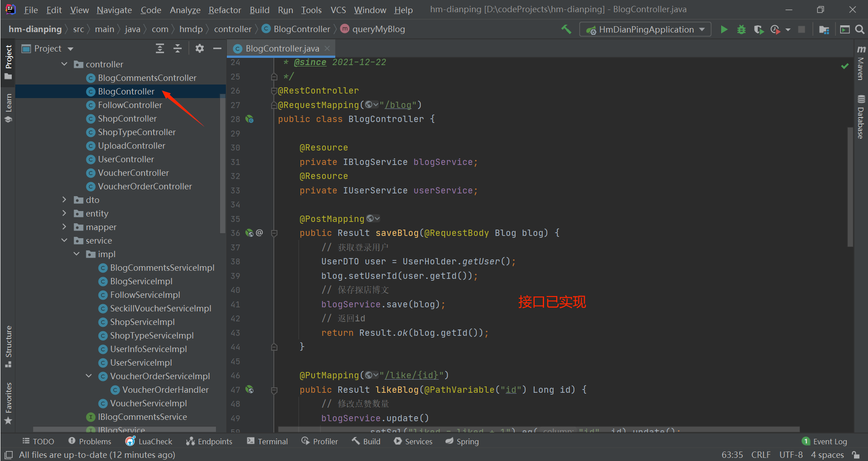Open the Structure tool window
Viewport: 868px width, 461px height.
[x=8, y=346]
